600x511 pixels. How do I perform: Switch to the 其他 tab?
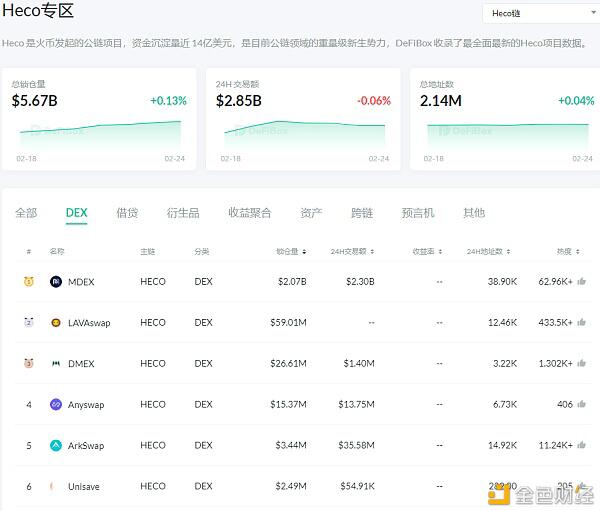pos(474,213)
